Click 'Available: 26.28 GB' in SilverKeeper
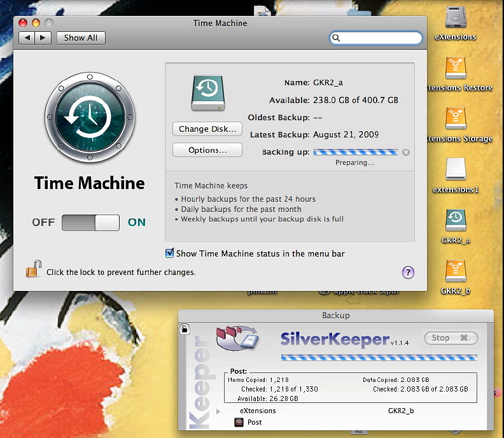Image resolution: width=504 pixels, height=438 pixels. [x=268, y=399]
